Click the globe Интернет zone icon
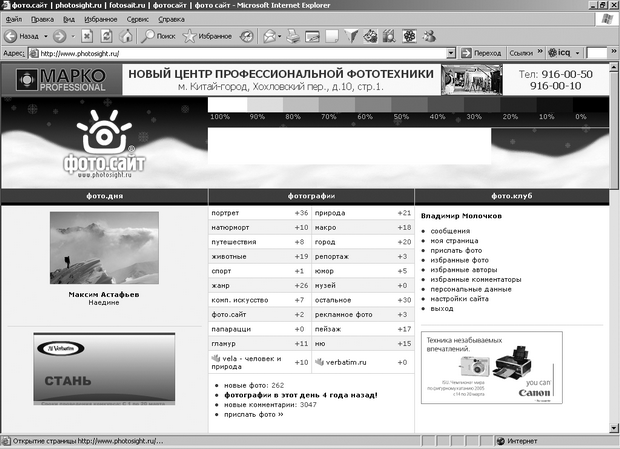The height and width of the screenshot is (449, 620). (x=501, y=441)
